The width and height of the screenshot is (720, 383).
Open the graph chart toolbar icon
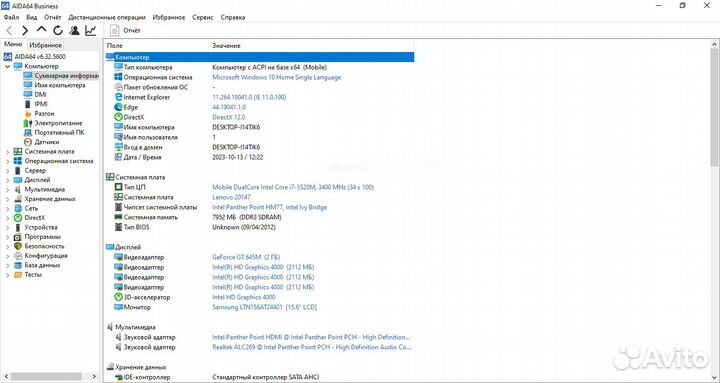[x=91, y=31]
